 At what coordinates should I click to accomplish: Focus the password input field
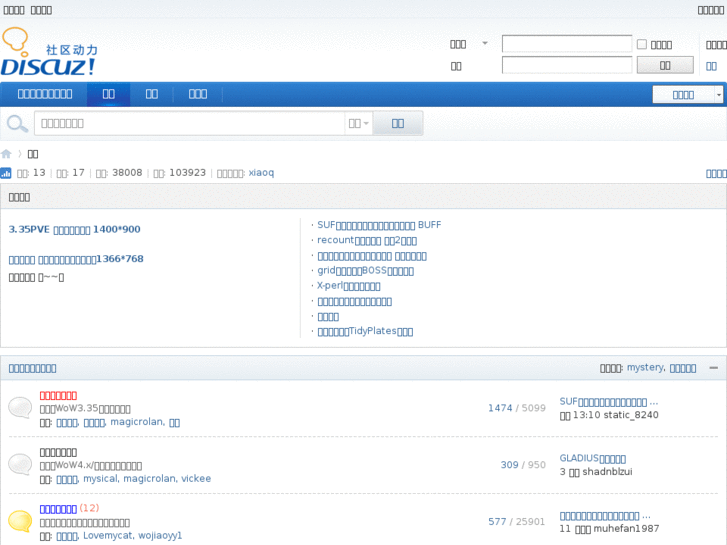coord(567,65)
